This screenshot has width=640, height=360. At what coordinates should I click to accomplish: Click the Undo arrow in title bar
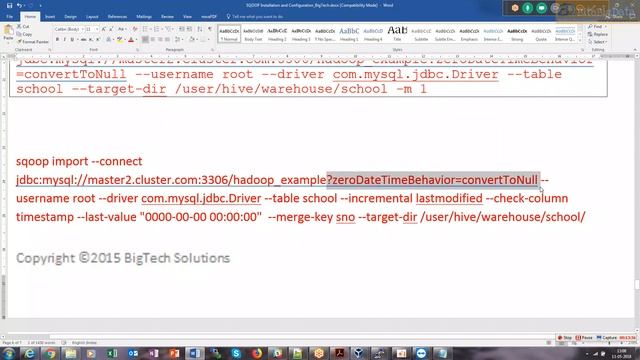click(19, 6)
